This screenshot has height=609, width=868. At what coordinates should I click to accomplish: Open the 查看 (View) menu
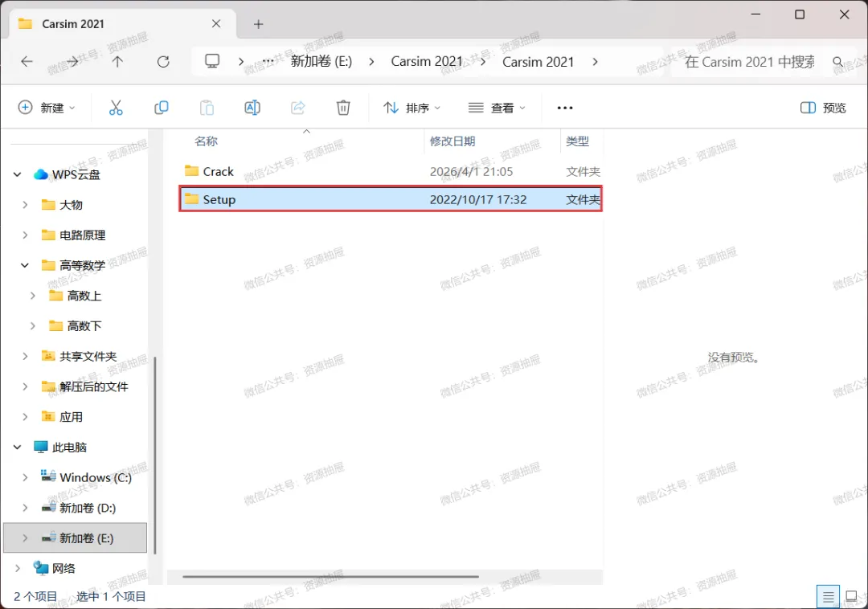pos(497,108)
